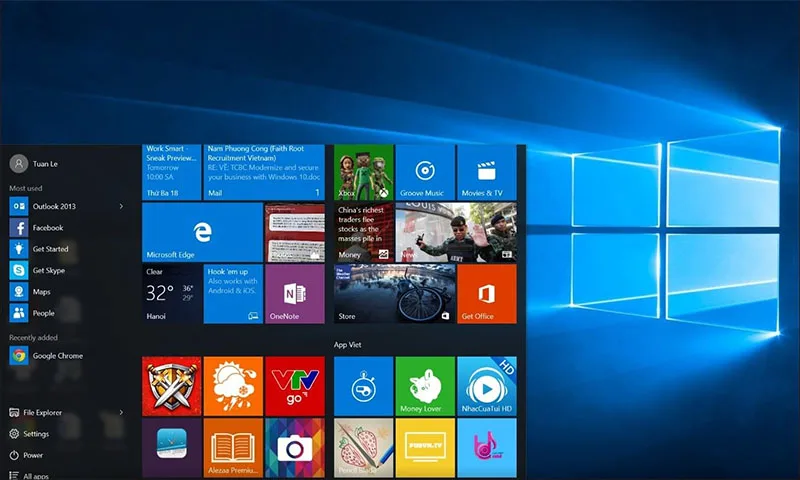The height and width of the screenshot is (480, 800).
Task: Open the News tile with soldiers photo
Action: tap(456, 232)
